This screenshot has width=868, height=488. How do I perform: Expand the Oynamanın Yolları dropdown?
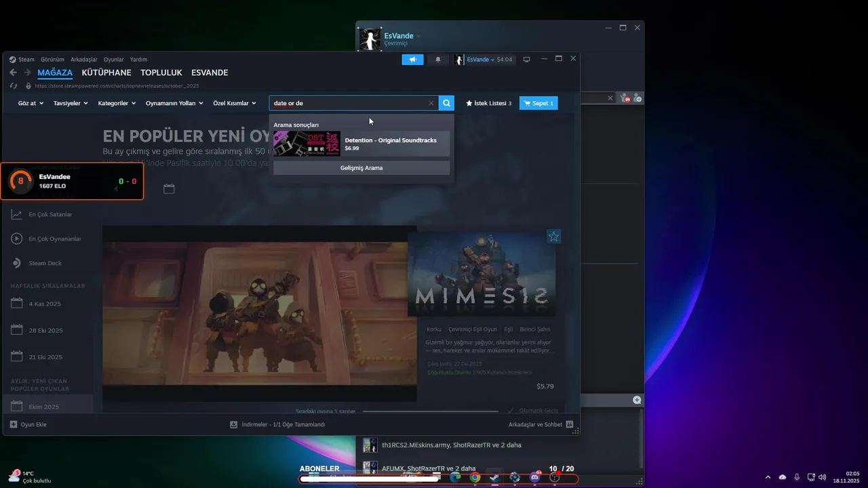tap(175, 103)
